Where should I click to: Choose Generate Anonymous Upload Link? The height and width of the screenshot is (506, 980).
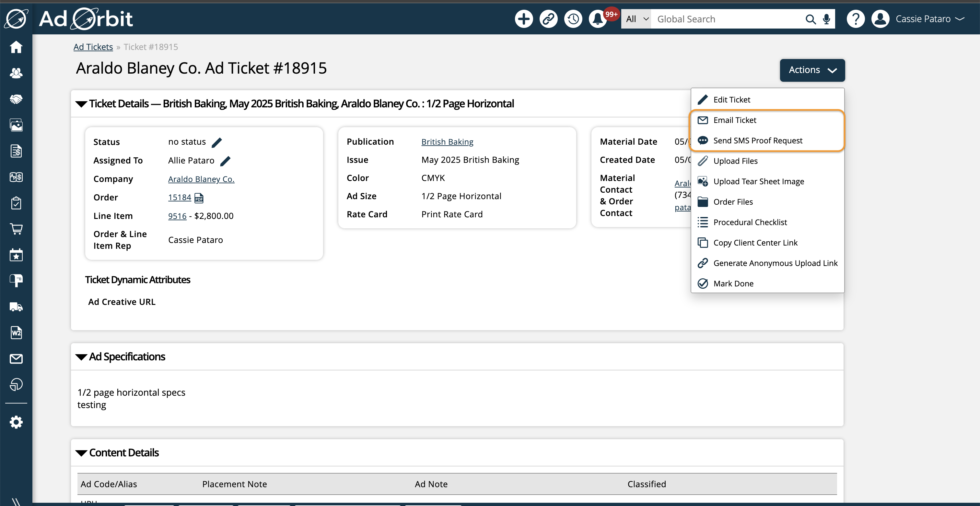(x=767, y=263)
